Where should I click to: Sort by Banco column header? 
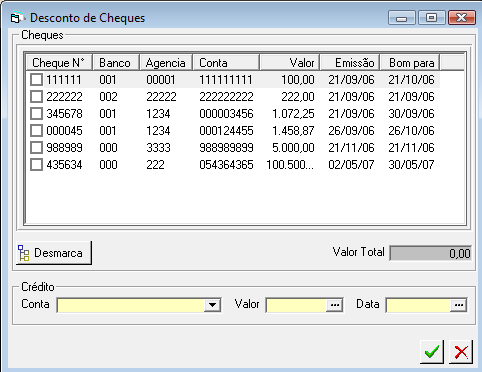coord(116,63)
